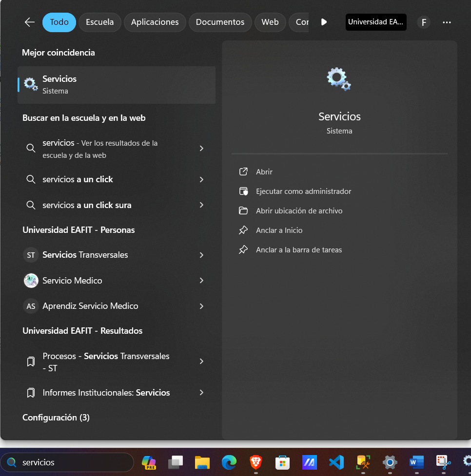This screenshot has width=471, height=476.
Task: Choose Anclar a la barra de tareas
Action: tap(299, 250)
